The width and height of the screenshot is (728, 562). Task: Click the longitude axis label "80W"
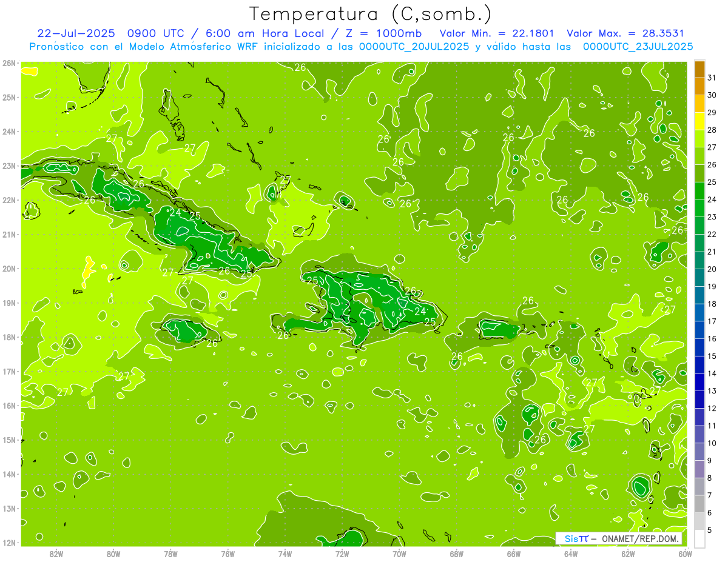[x=113, y=554]
